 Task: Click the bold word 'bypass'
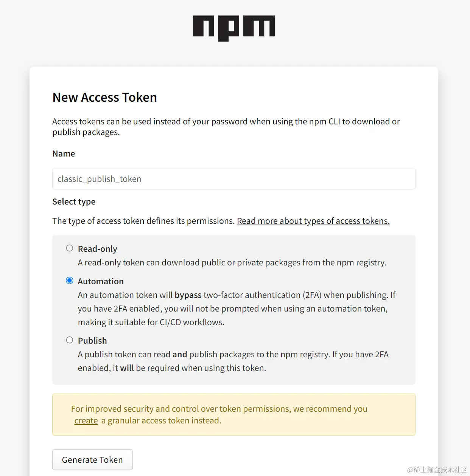click(188, 295)
